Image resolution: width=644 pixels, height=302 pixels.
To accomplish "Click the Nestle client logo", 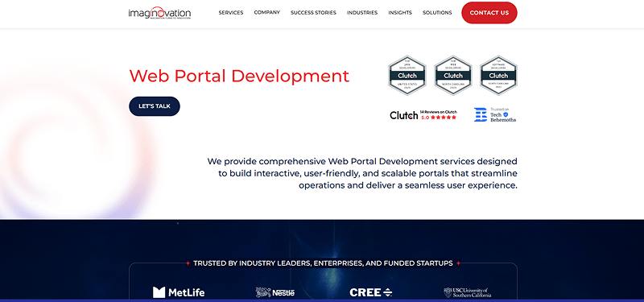I will pos(275,292).
